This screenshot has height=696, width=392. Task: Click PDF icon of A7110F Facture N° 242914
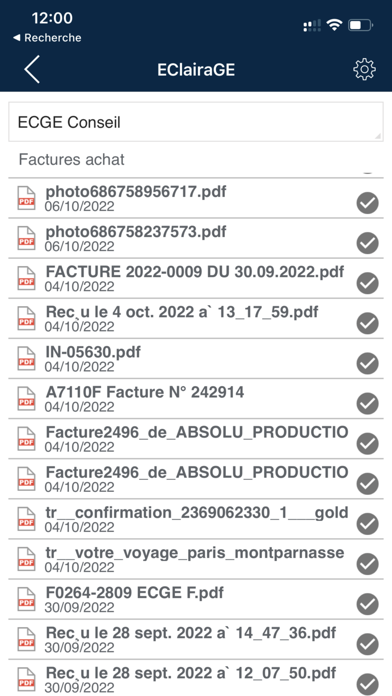26,398
